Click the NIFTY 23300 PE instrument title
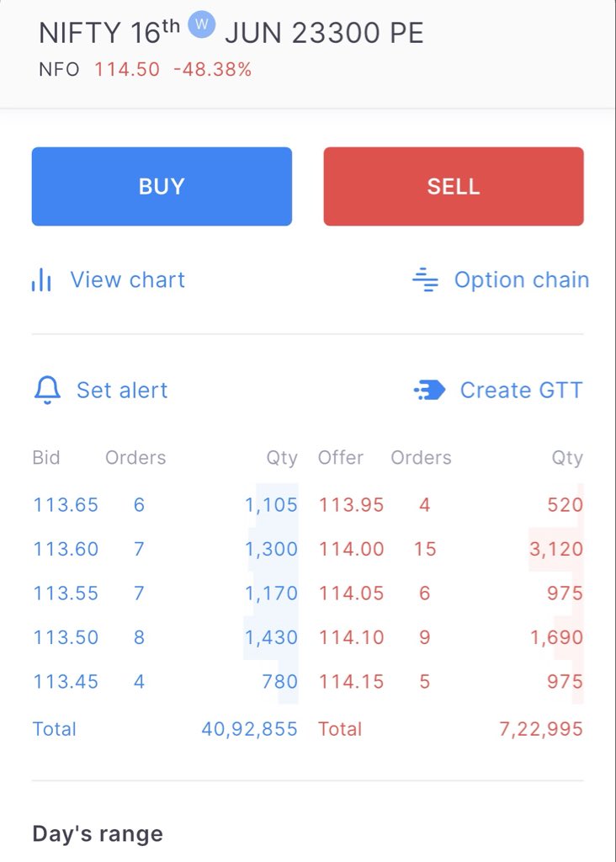The width and height of the screenshot is (616, 862). (231, 32)
